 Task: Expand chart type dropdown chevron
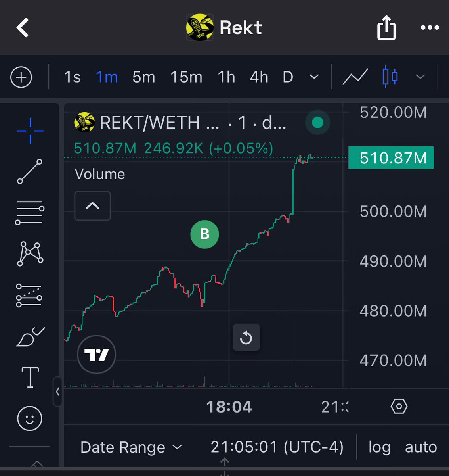click(x=420, y=77)
